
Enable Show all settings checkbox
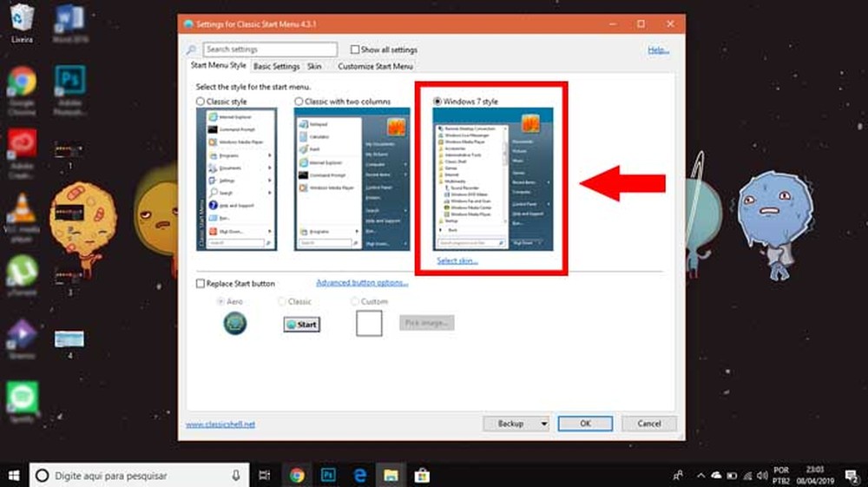(x=355, y=49)
